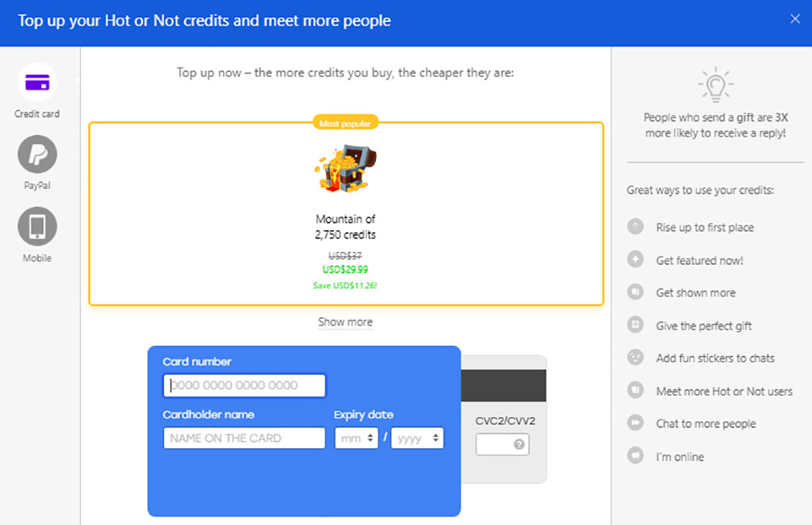
Task: Close the top up dialog
Action: click(795, 18)
